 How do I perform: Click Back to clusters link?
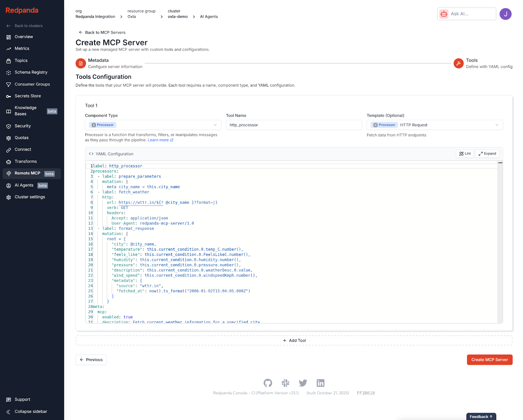point(25,26)
